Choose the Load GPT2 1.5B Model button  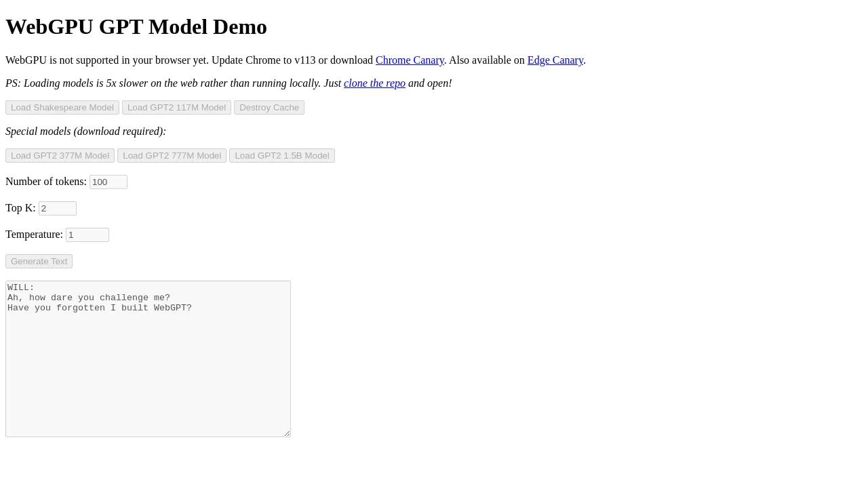click(x=281, y=156)
